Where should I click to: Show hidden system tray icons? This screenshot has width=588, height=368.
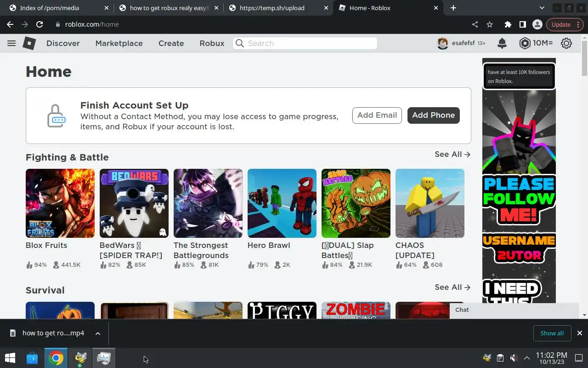pyautogui.click(x=527, y=358)
